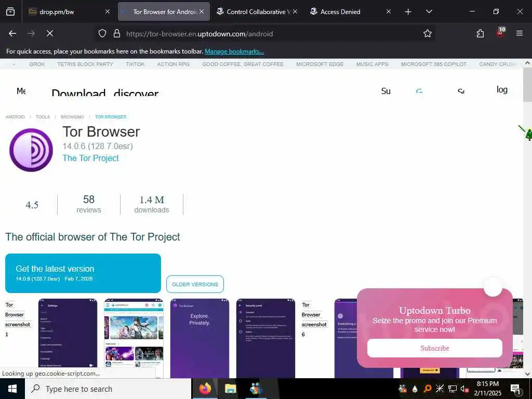Stop loading the page
This screenshot has height=399, width=532.
click(x=49, y=33)
